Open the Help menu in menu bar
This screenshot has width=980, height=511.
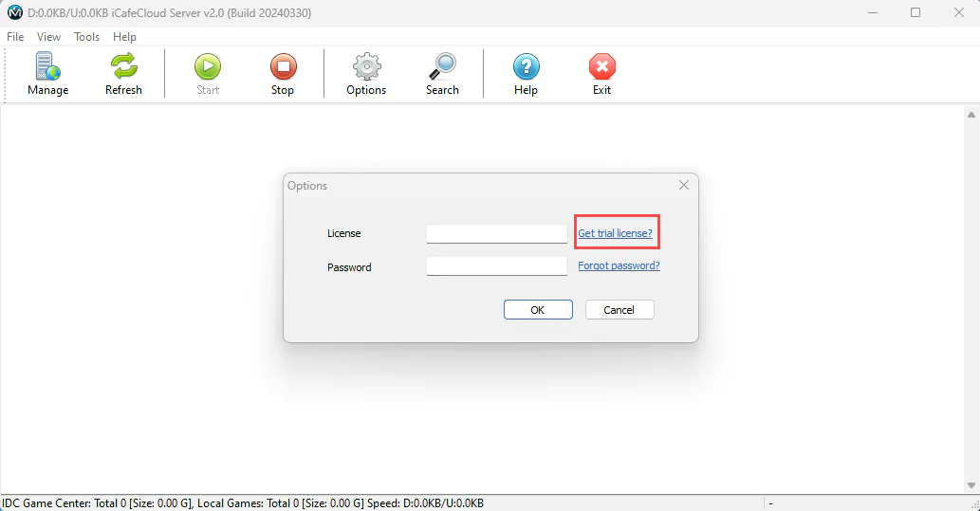(x=124, y=37)
